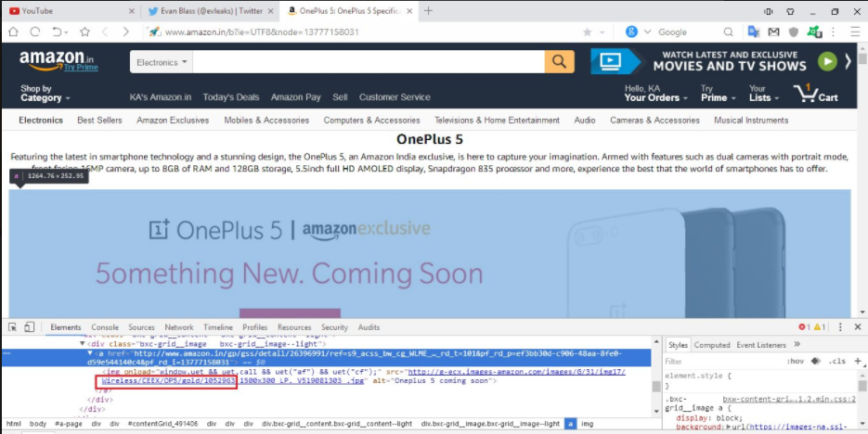The image size is (868, 434).
Task: Go back with the back arrow
Action: [105, 32]
